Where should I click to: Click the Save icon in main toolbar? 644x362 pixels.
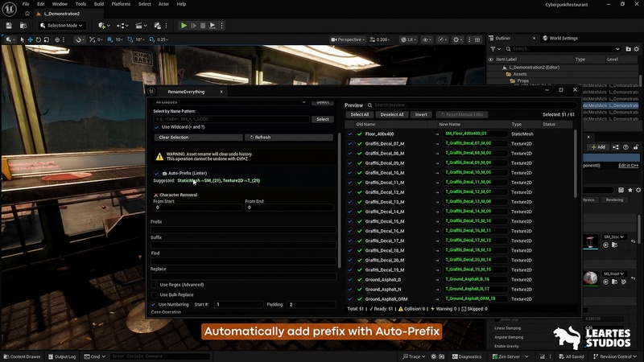(10, 26)
